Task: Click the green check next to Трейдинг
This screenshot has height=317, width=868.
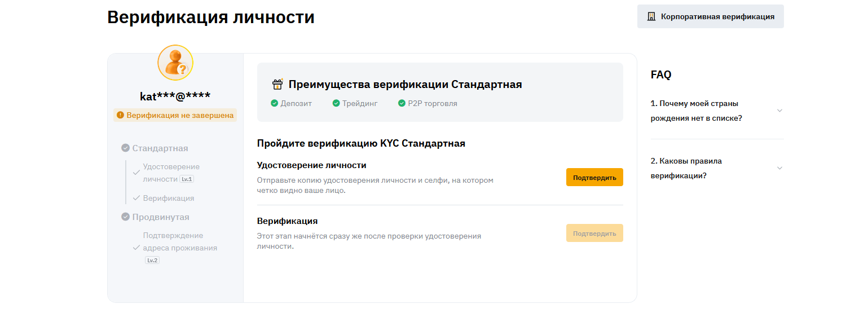Action: pyautogui.click(x=336, y=103)
